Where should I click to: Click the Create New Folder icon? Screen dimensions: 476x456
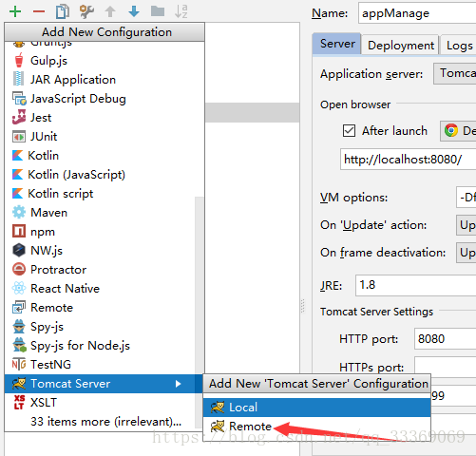pos(158,11)
